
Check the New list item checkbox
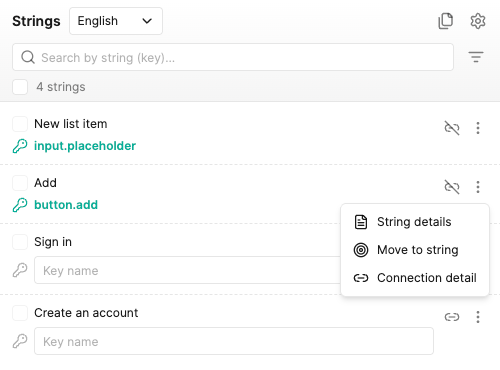pyautogui.click(x=20, y=124)
